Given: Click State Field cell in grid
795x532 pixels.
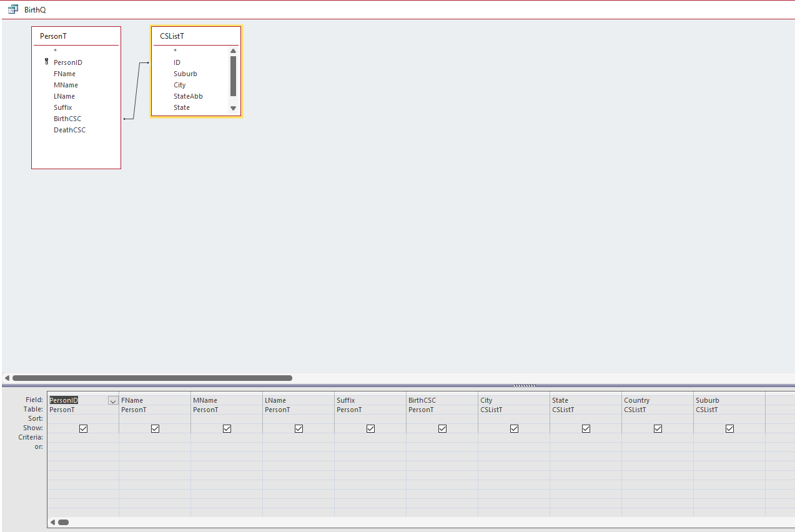Looking at the screenshot, I should (x=586, y=400).
